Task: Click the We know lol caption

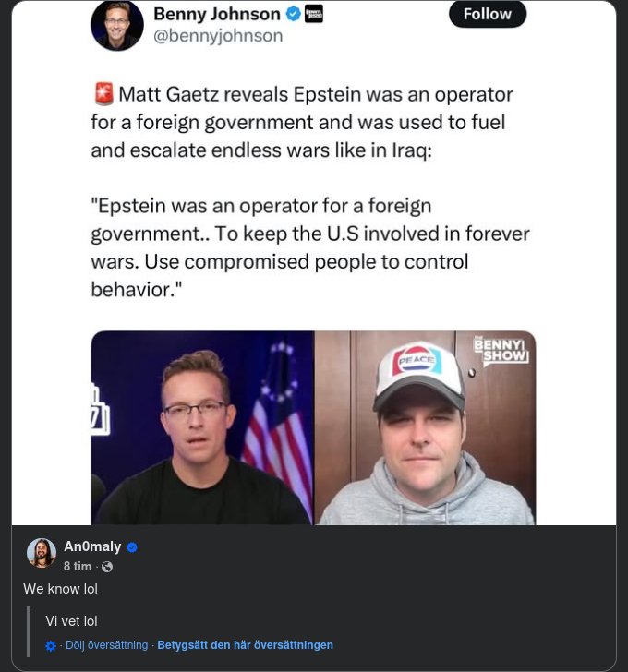Action: 60,589
